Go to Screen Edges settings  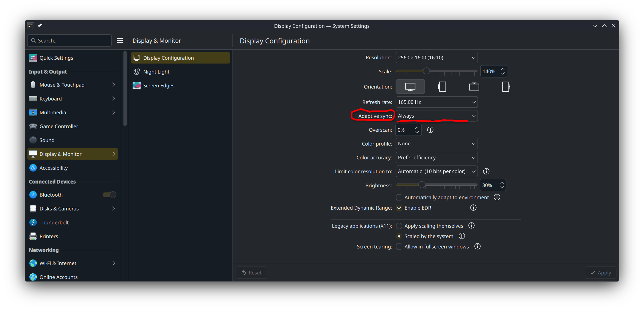[159, 86]
